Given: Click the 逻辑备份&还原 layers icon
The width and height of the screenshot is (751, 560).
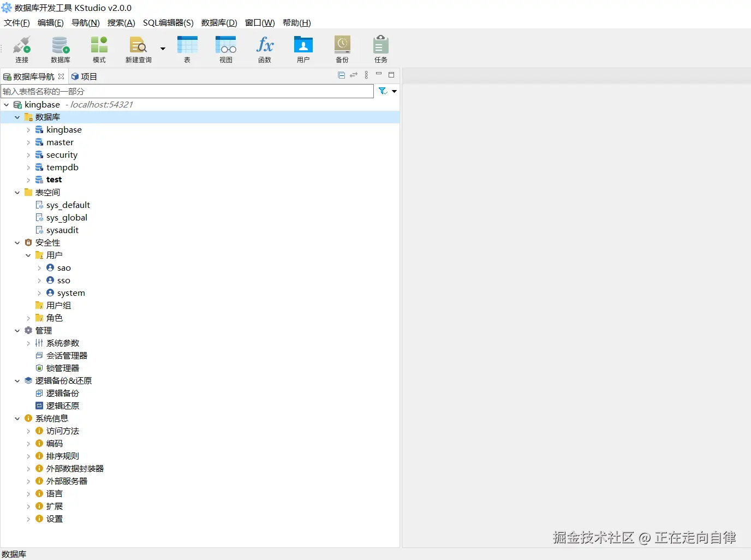Looking at the screenshot, I should 28,380.
